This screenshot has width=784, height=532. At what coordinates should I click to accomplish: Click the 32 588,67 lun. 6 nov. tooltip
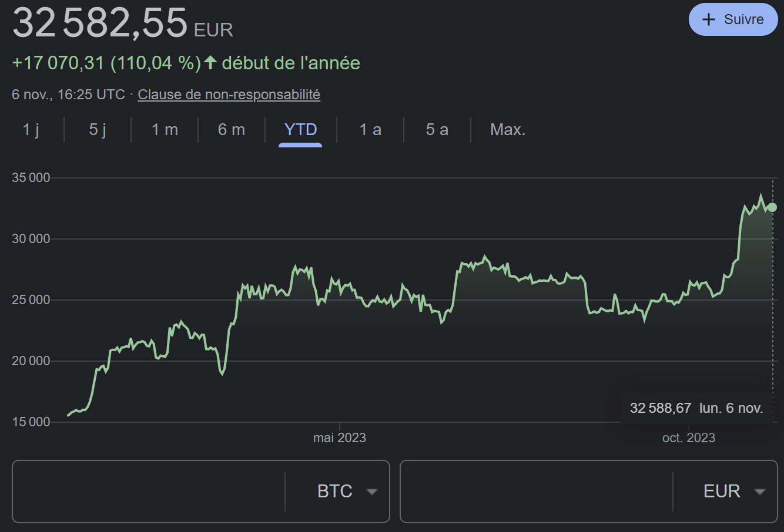coord(696,408)
